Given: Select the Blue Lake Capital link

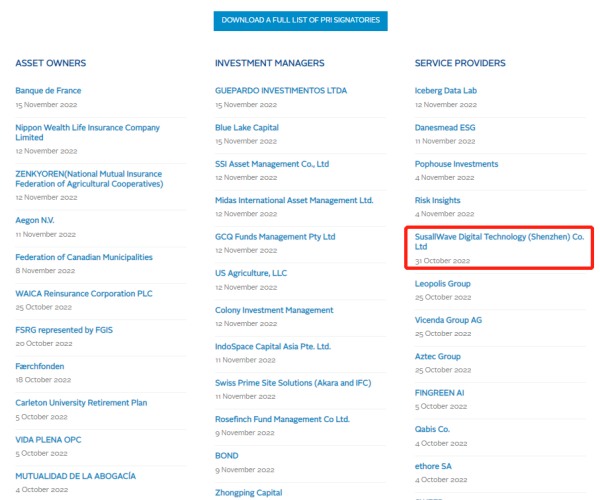Looking at the screenshot, I should 247,127.
